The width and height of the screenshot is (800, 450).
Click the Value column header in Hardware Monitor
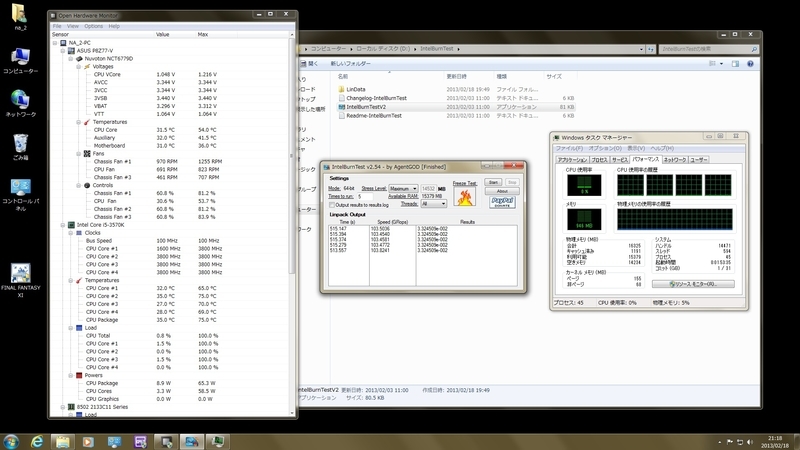(x=162, y=35)
